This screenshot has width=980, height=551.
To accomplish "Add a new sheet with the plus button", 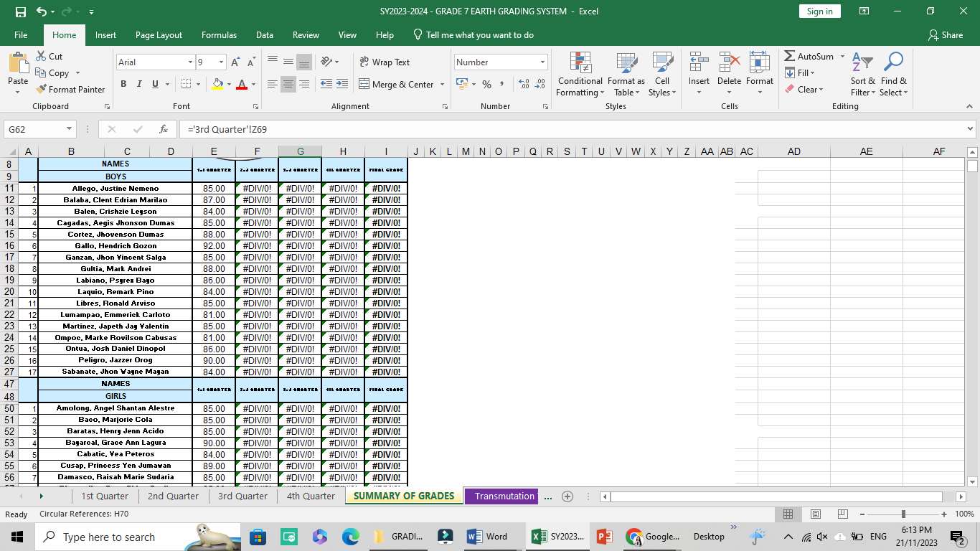I will (567, 496).
